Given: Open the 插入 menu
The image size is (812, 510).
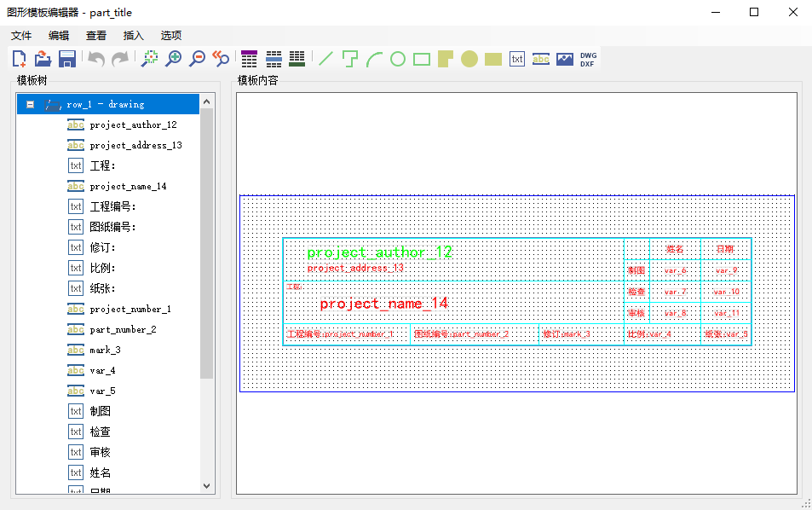Looking at the screenshot, I should pos(133,35).
